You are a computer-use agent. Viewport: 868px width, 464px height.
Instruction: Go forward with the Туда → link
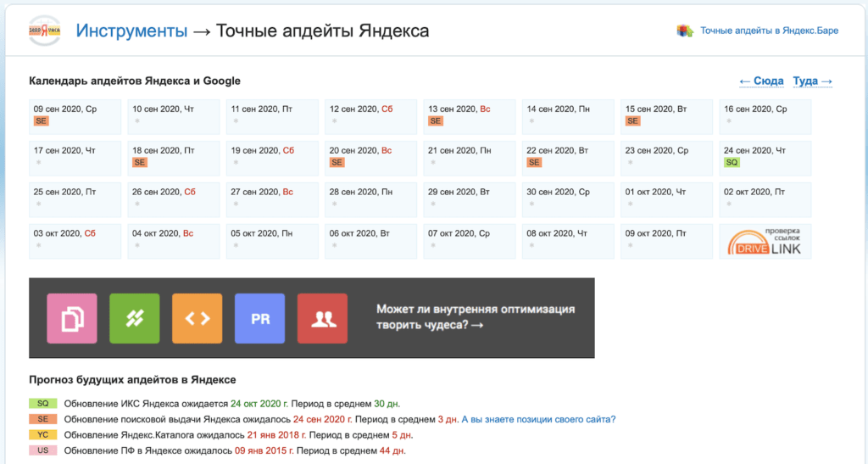813,81
